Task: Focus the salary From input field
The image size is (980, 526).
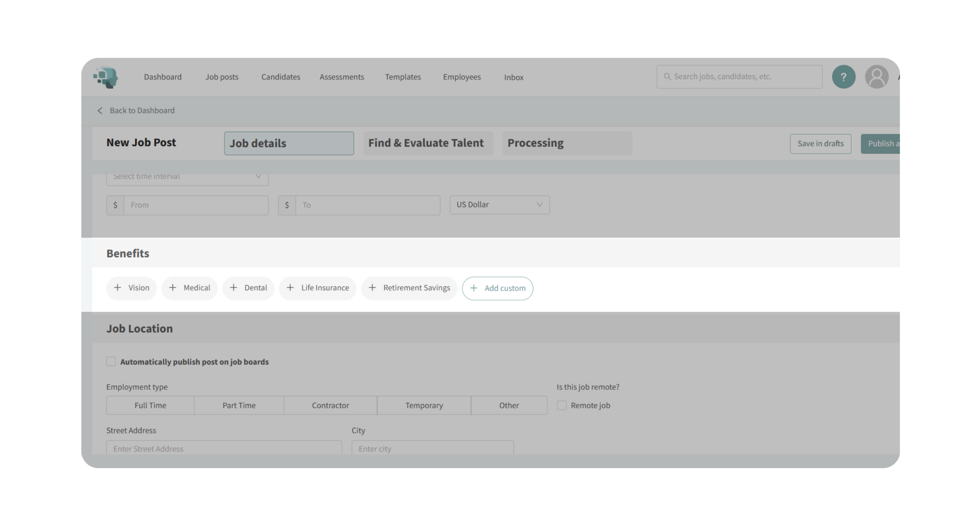Action: 196,206
